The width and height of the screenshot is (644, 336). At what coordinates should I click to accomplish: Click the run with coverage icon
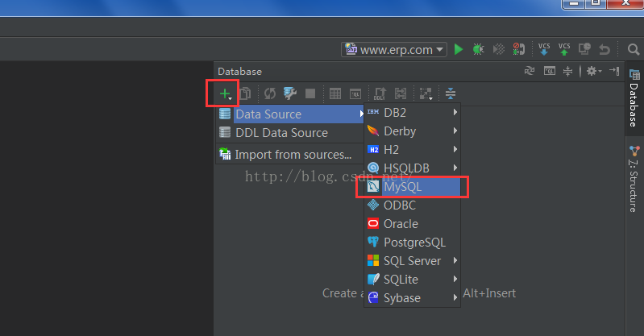(x=499, y=50)
